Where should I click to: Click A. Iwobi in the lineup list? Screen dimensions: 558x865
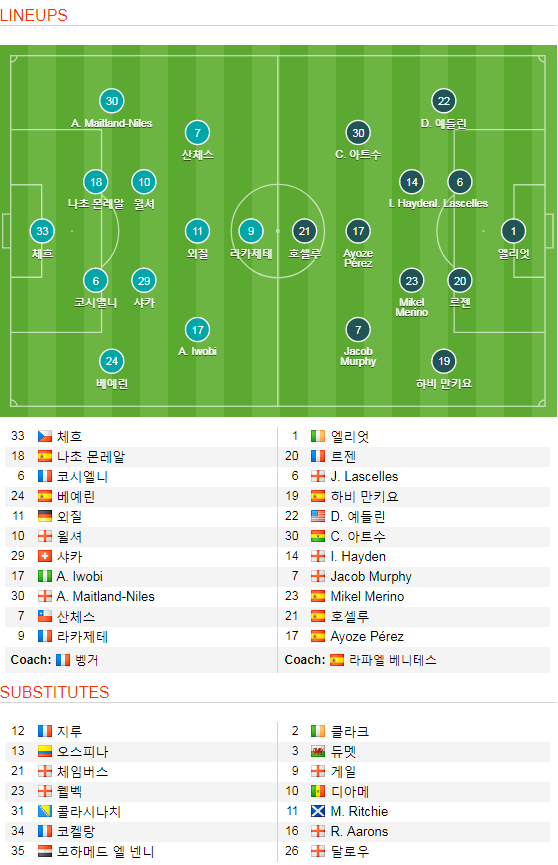coord(79,576)
